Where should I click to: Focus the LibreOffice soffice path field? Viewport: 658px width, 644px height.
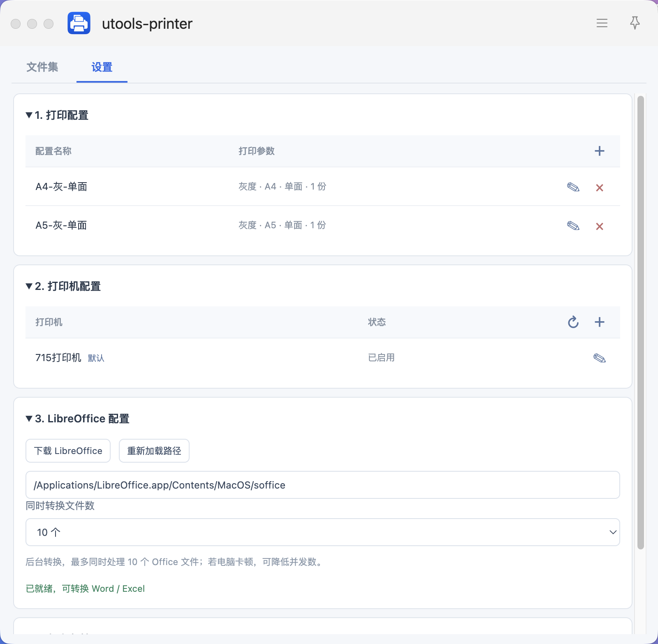(x=323, y=485)
